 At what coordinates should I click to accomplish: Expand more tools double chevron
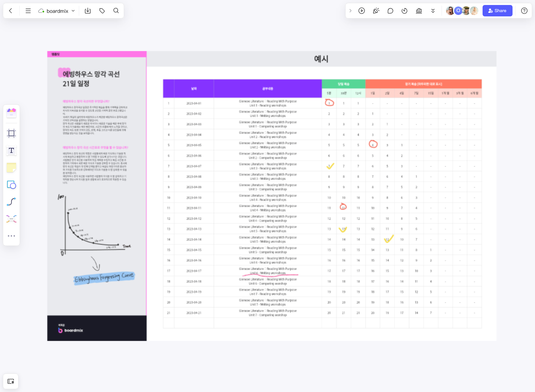(433, 11)
